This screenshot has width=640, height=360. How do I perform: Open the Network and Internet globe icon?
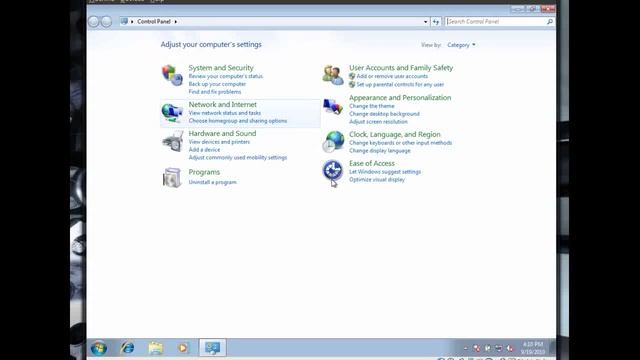[x=172, y=112]
